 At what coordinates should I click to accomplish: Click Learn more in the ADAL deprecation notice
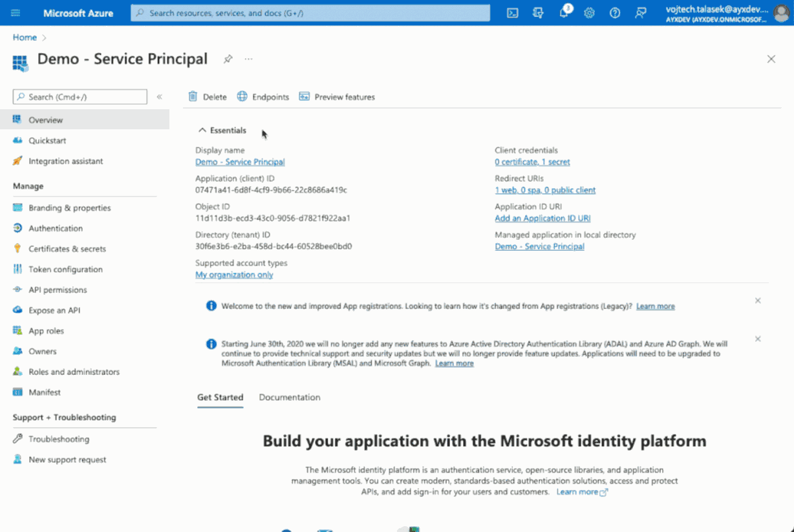point(454,363)
